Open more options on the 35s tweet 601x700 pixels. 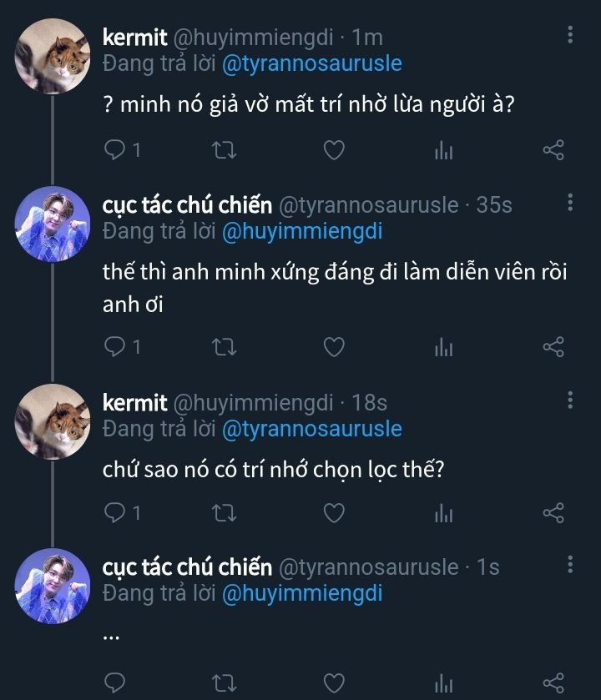coord(570,203)
